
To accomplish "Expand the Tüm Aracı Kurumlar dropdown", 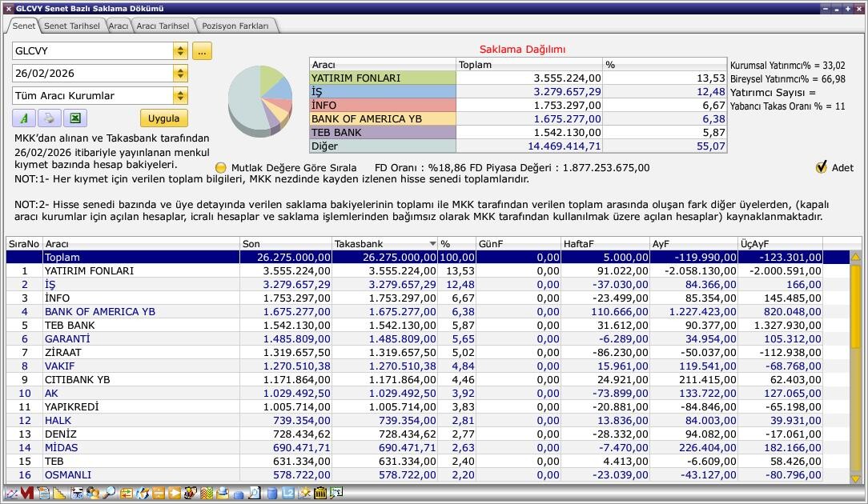I will click(180, 96).
